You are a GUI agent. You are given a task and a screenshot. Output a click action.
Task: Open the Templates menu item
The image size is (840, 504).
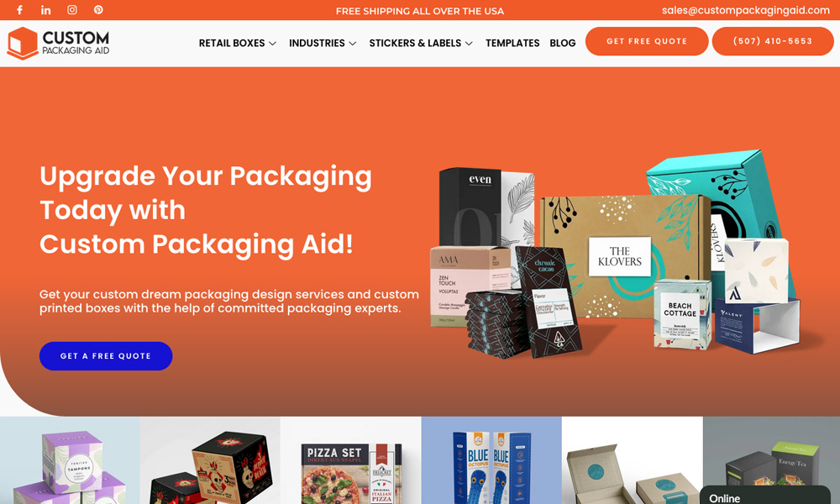point(512,43)
